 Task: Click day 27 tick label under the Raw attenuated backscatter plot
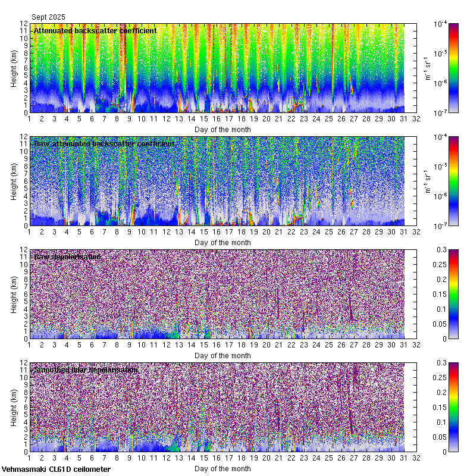click(x=354, y=232)
